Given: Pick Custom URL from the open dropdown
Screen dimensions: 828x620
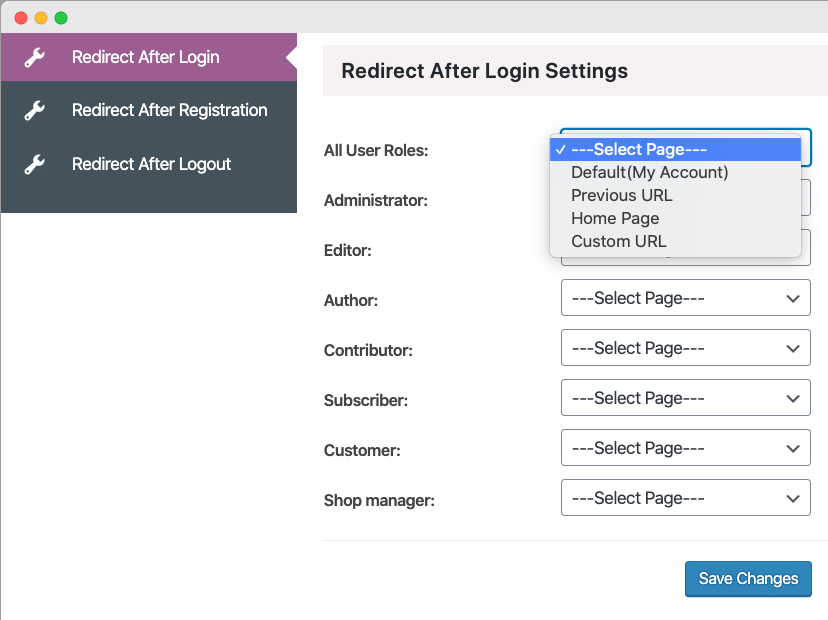Looking at the screenshot, I should [x=618, y=241].
